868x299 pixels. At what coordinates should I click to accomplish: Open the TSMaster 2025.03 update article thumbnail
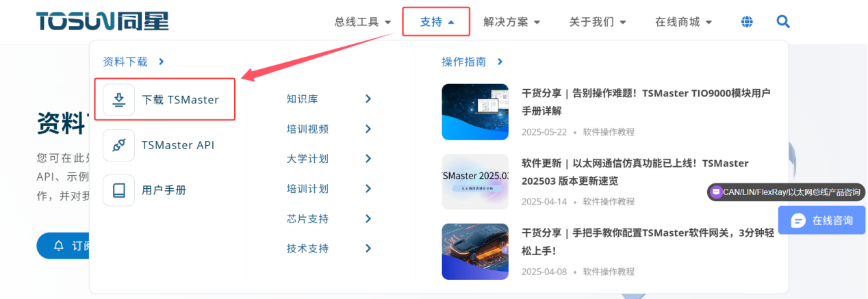click(475, 182)
